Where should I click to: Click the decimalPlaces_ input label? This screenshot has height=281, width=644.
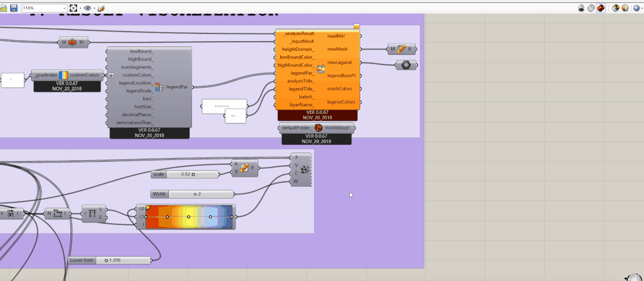coord(138,115)
